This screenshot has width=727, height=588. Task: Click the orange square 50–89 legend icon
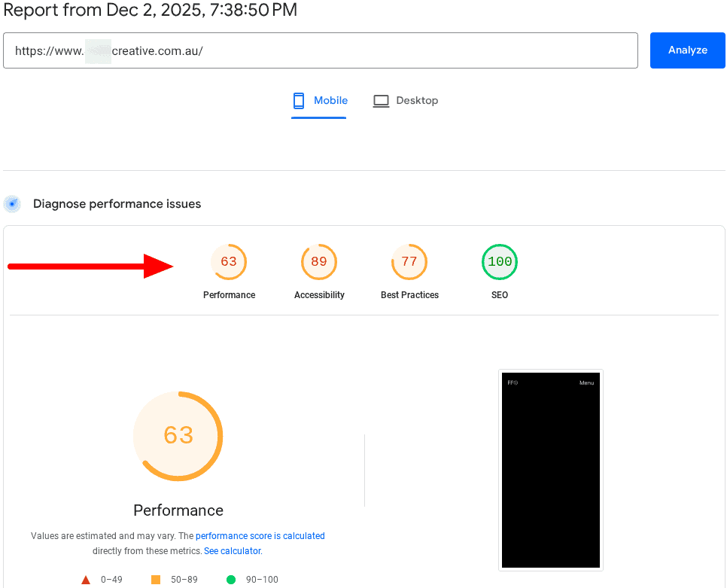click(156, 580)
